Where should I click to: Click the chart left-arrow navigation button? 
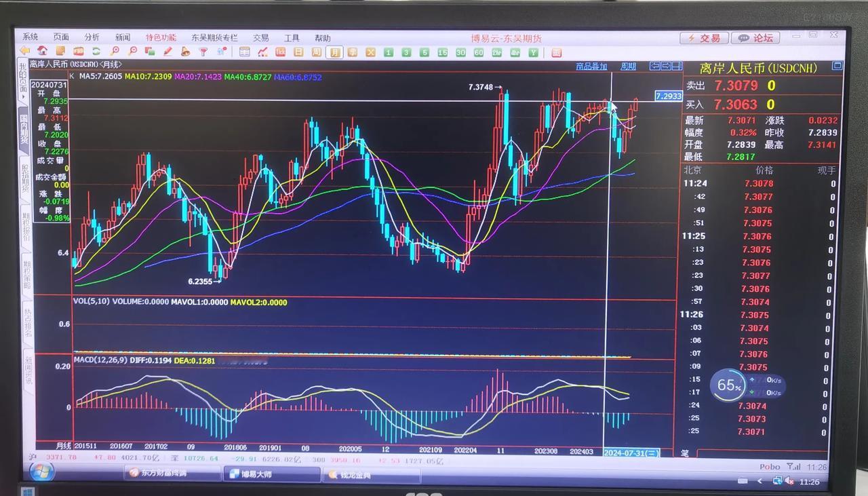click(x=654, y=66)
